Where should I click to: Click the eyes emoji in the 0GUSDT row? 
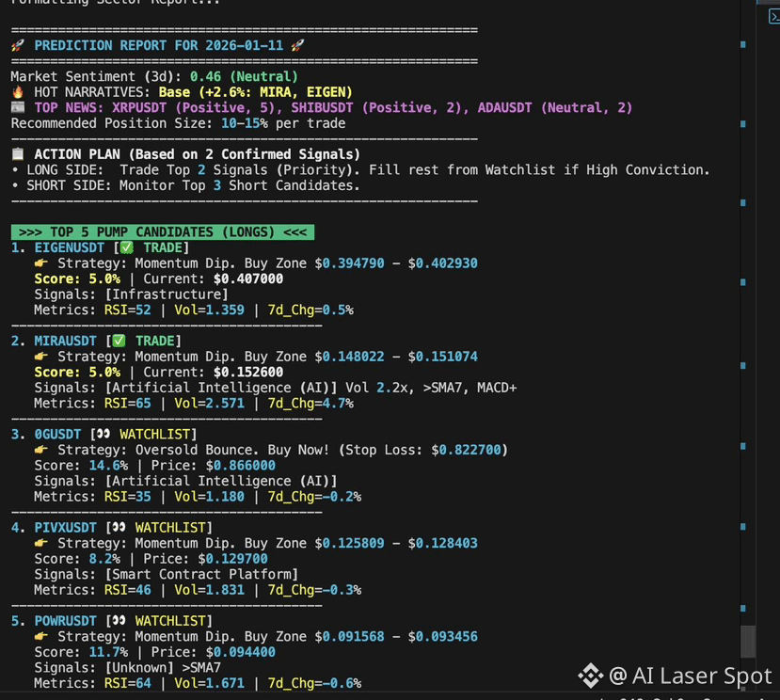point(103,435)
